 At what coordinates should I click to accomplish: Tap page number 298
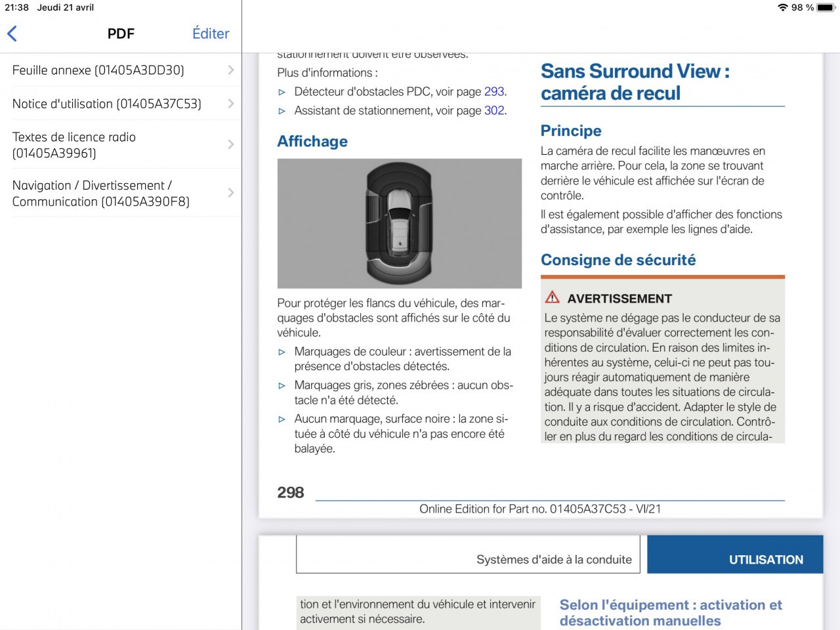pyautogui.click(x=290, y=492)
